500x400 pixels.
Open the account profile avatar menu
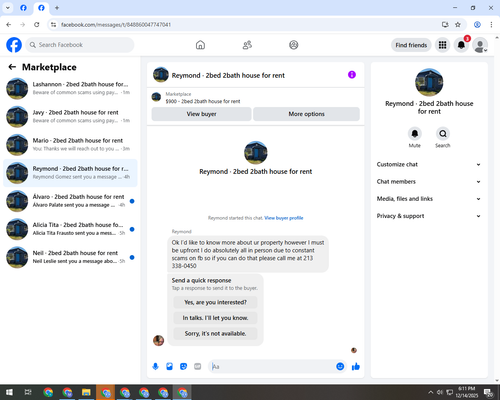click(480, 45)
